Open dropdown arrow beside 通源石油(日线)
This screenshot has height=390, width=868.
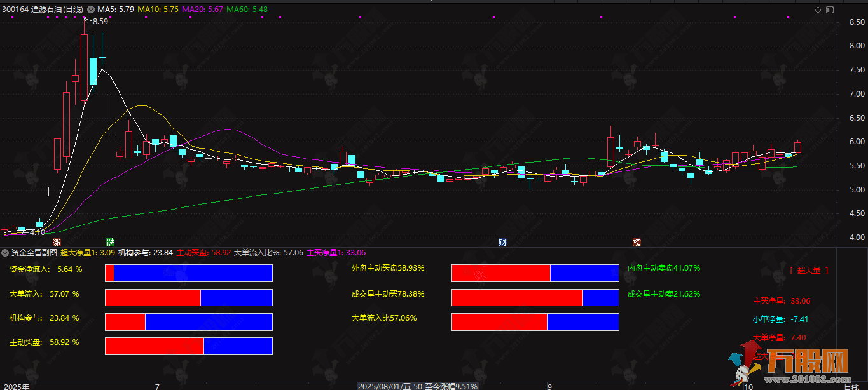(91, 10)
